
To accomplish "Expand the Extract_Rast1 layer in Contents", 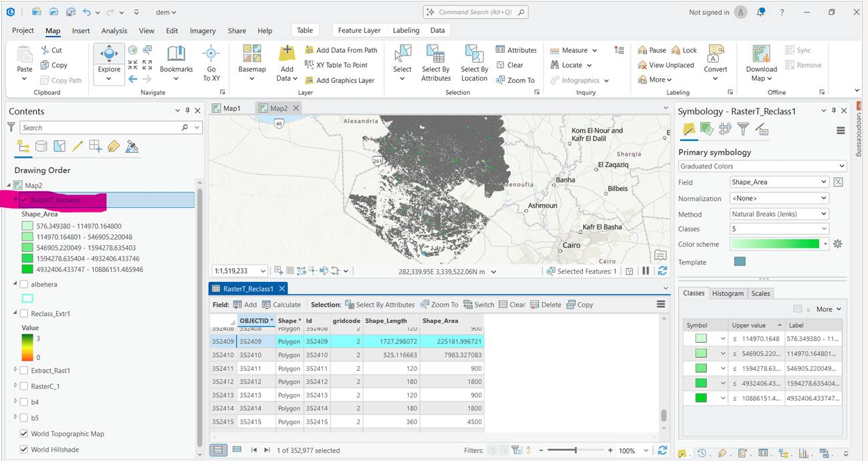I will (x=16, y=370).
